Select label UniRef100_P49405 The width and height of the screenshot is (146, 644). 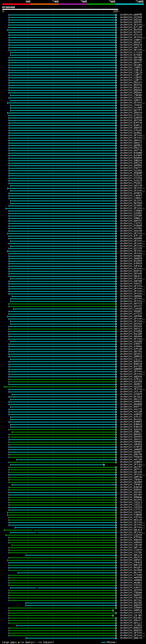pyautogui.click(x=131, y=457)
